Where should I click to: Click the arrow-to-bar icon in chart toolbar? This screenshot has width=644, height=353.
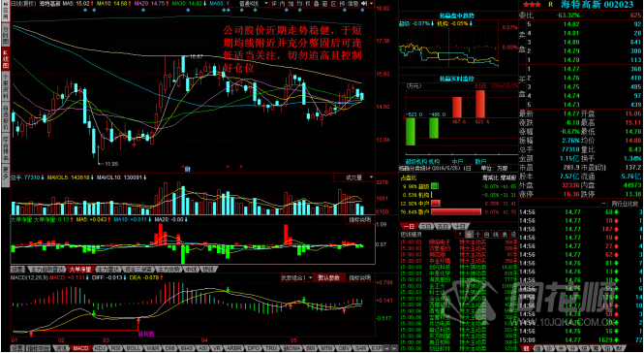click(362, 3)
